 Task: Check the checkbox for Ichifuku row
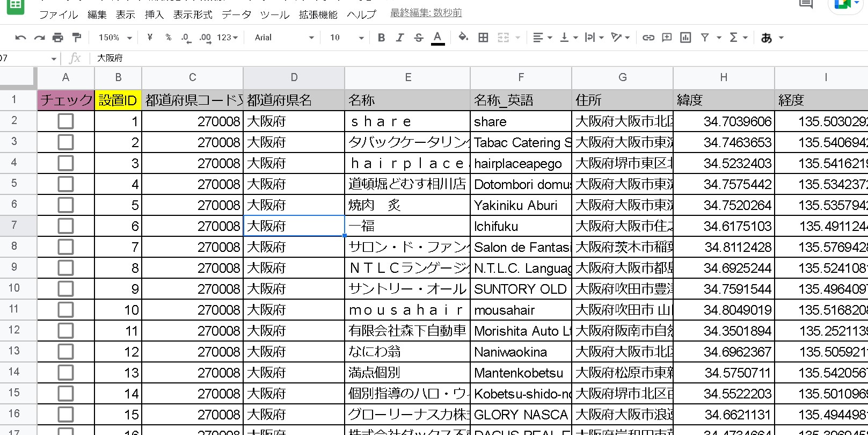[65, 226]
